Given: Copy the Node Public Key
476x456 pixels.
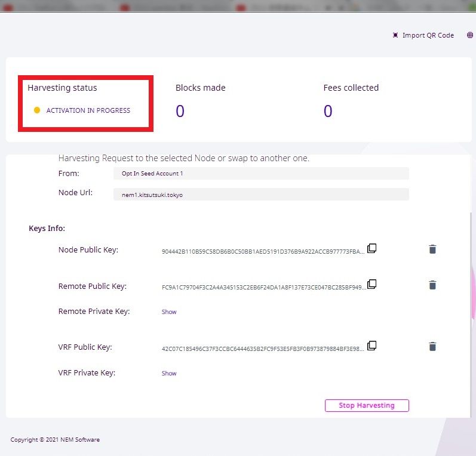Looking at the screenshot, I should click(371, 248).
